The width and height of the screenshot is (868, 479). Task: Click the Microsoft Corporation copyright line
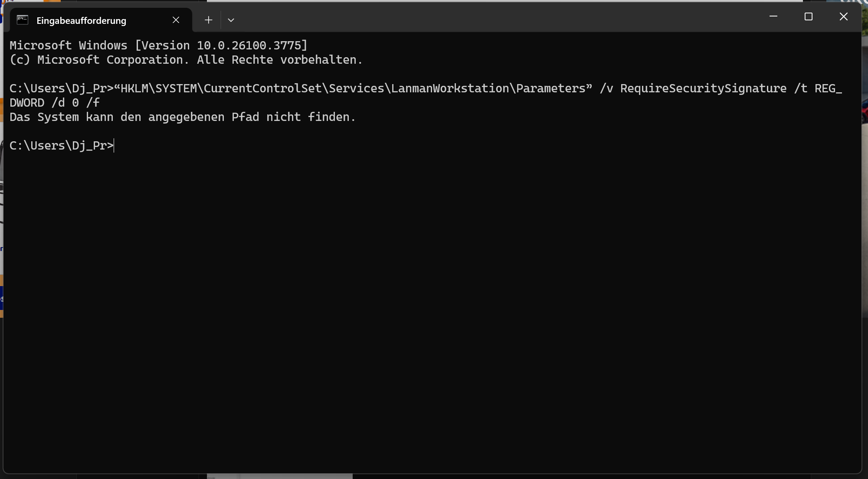click(x=186, y=60)
